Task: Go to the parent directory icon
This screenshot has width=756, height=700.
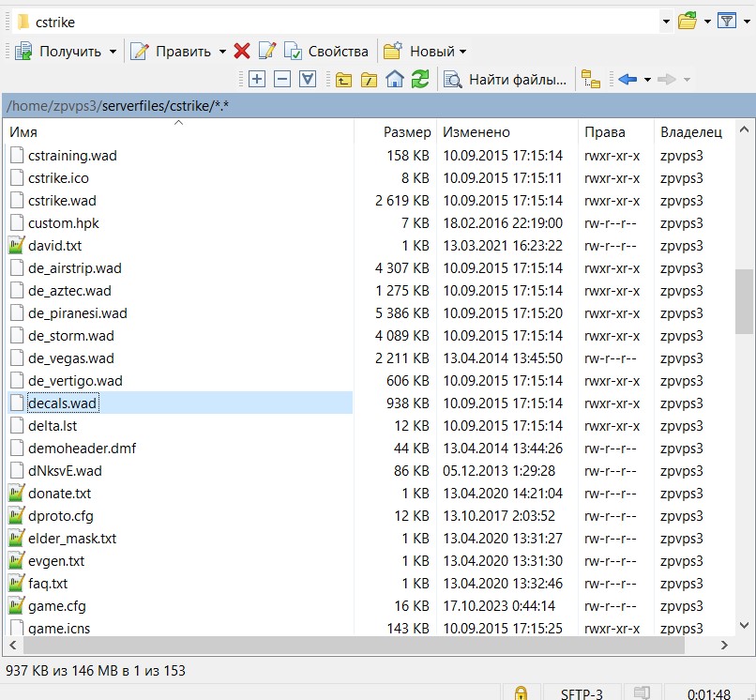Action: pos(343,79)
